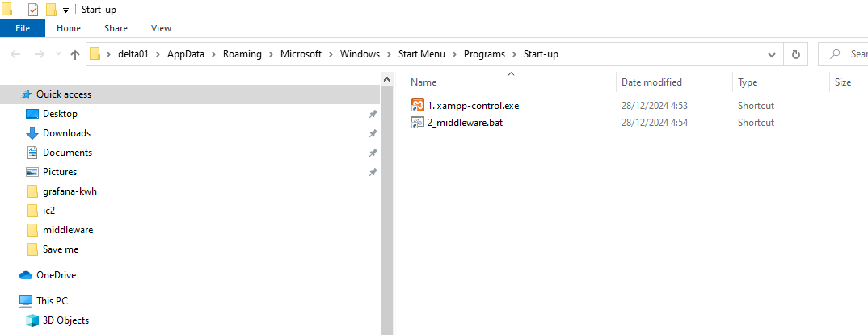
Task: Click the Refresh button beside address bar
Action: [796, 54]
